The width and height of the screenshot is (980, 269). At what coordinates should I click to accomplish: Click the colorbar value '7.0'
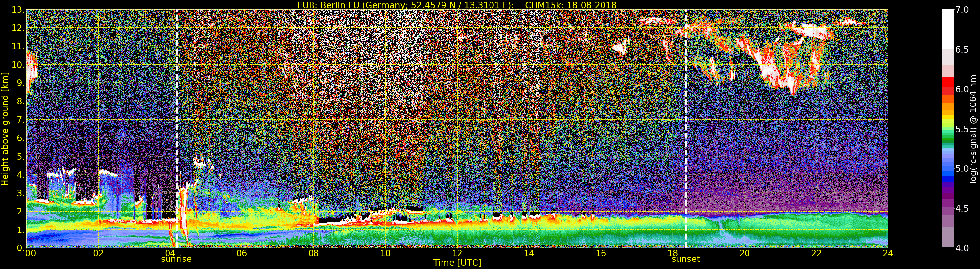point(962,10)
